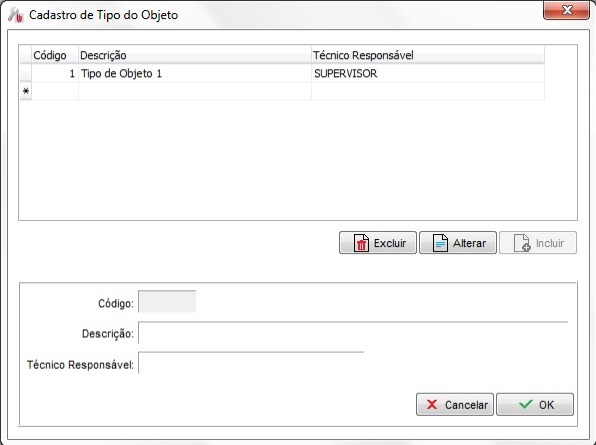This screenshot has width=596, height=445.
Task: Click the empty Descrição cell in new row
Action: point(195,91)
